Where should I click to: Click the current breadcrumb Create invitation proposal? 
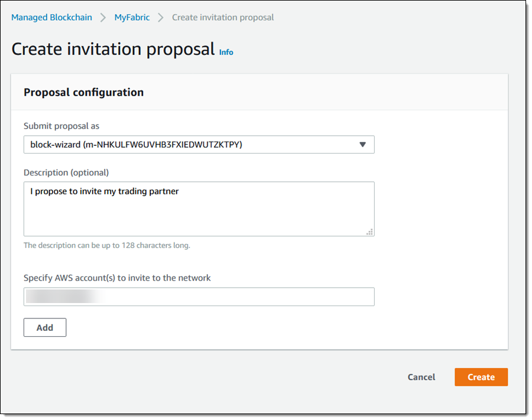click(x=223, y=18)
